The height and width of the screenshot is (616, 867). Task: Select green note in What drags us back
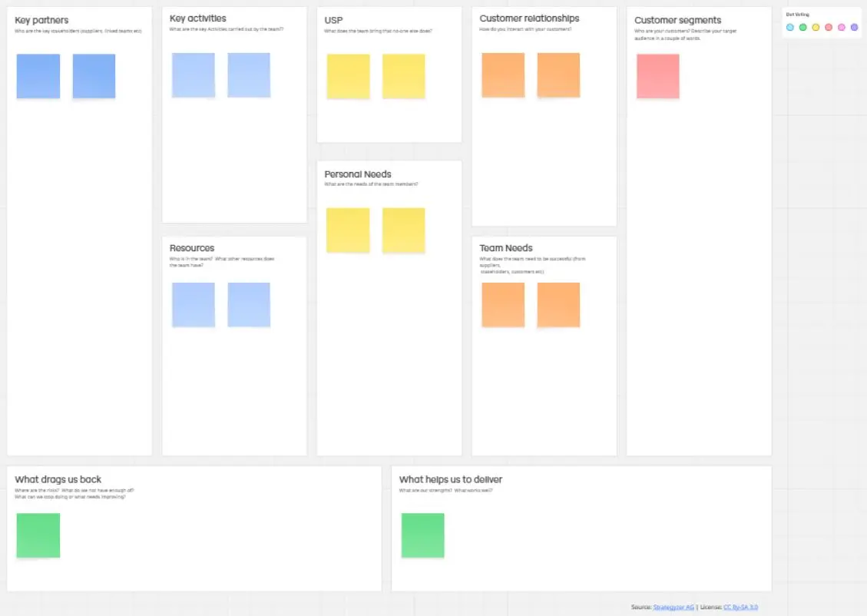38,535
